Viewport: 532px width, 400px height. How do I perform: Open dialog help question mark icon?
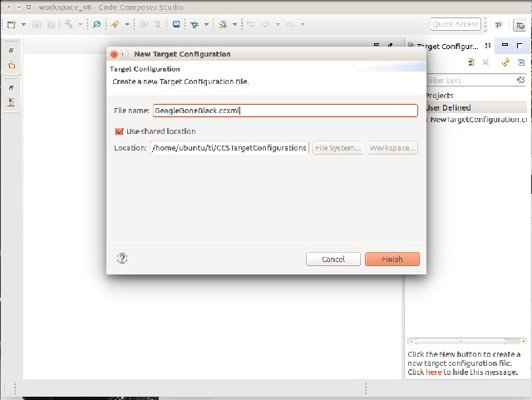pyautogui.click(x=122, y=259)
